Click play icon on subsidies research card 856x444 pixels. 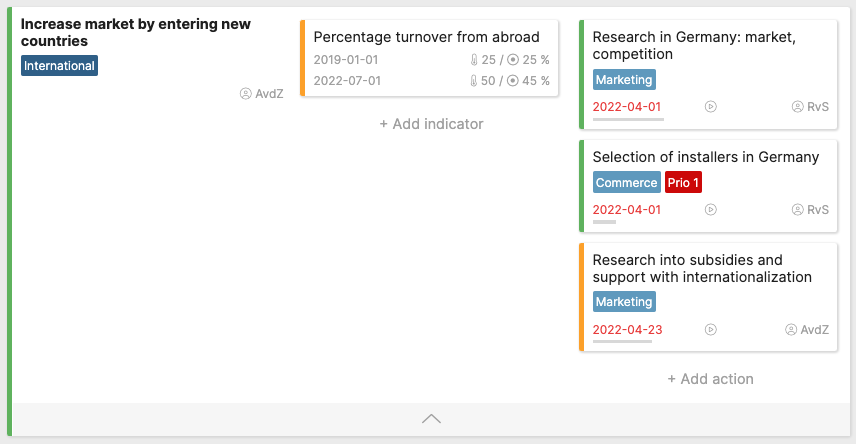tap(710, 329)
